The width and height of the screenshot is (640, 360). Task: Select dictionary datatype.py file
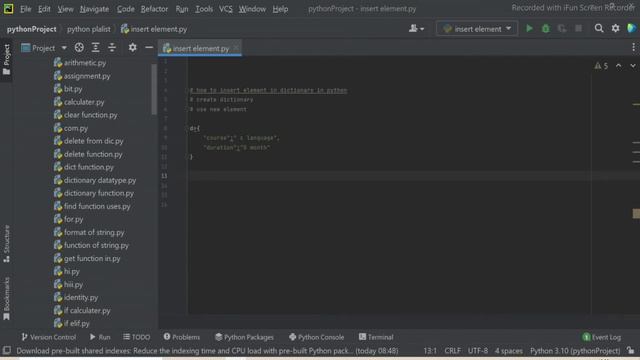tap(95, 180)
